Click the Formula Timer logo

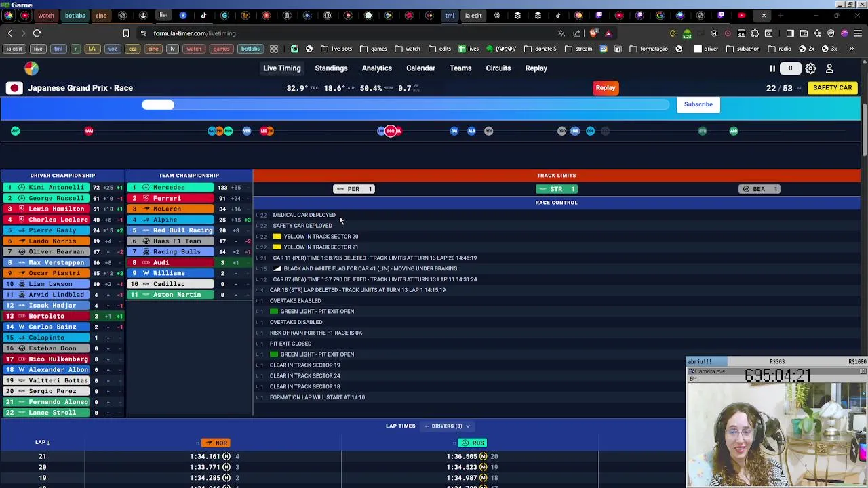(31, 68)
